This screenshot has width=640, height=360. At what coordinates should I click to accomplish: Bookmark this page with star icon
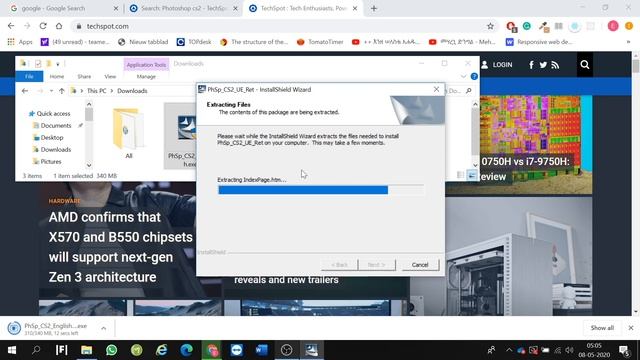490,26
